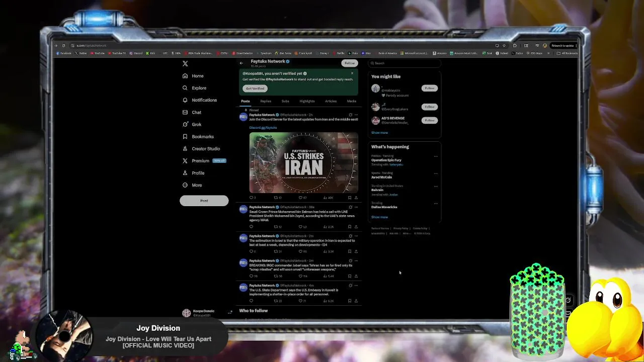The width and height of the screenshot is (644, 362).
Task: View analytics of the pinned Discord post
Action: pos(328,198)
